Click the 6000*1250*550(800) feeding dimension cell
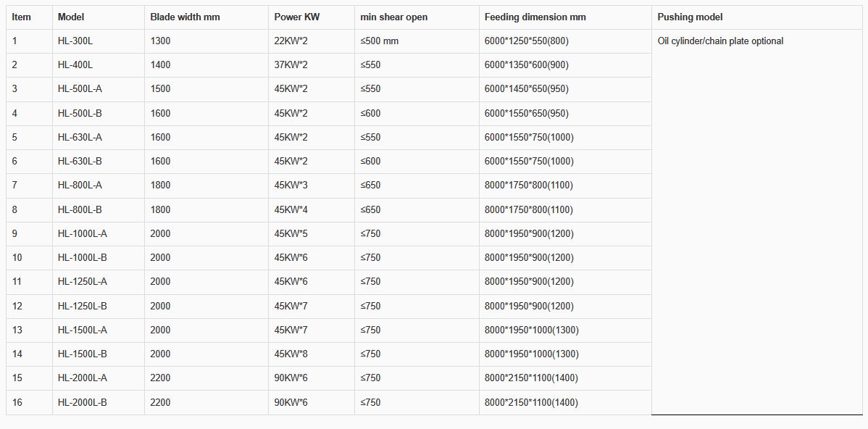Image resolution: width=868 pixels, height=429 pixels. coord(526,41)
